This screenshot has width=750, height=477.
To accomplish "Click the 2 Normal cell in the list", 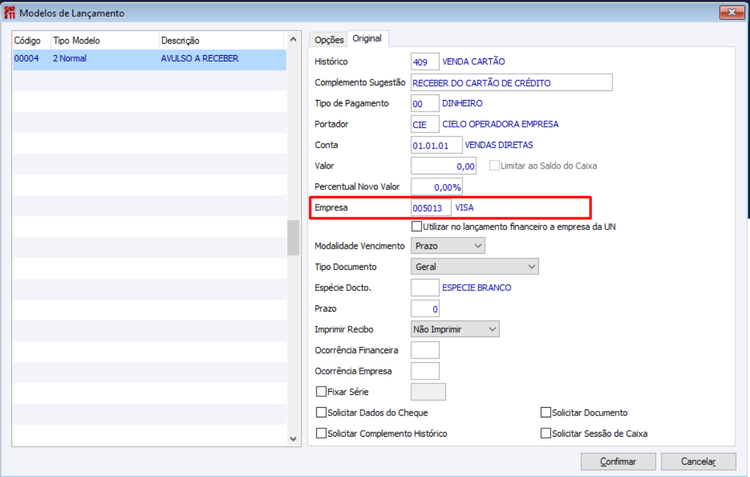I will coord(70,58).
